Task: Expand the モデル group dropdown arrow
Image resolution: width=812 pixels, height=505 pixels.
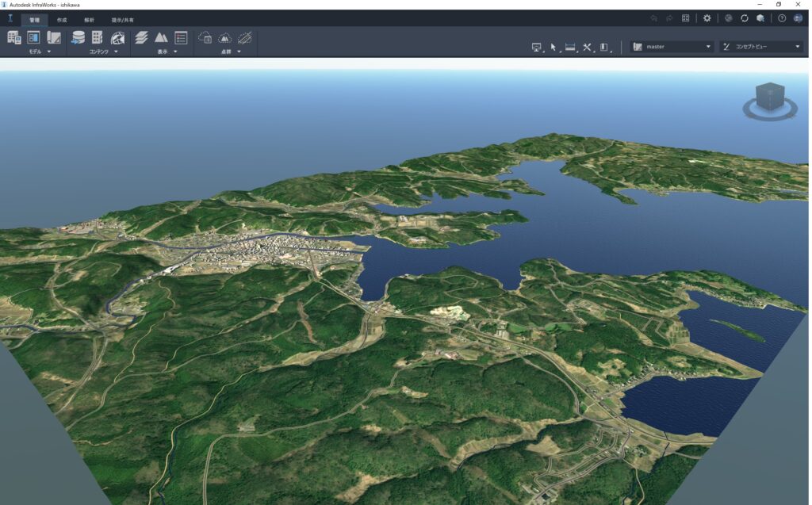Action: (50, 51)
